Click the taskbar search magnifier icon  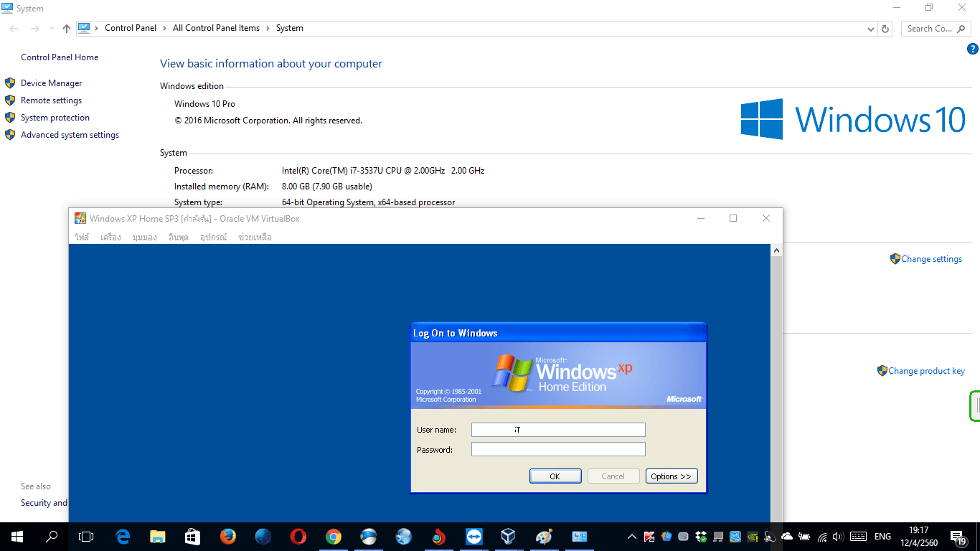pyautogui.click(x=52, y=536)
